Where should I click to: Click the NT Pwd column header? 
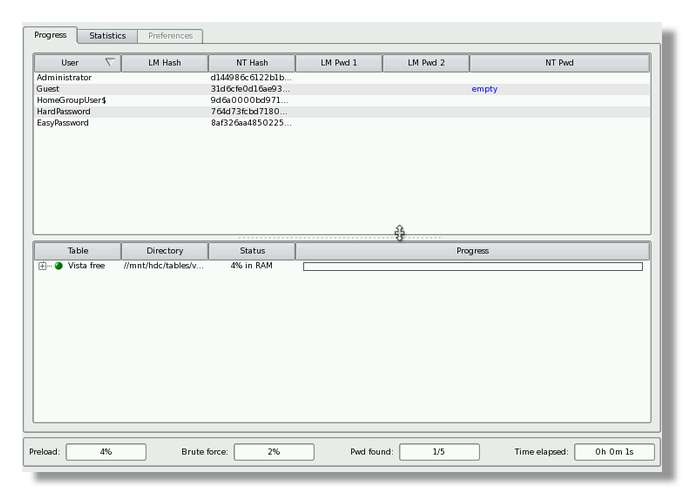pyautogui.click(x=559, y=63)
